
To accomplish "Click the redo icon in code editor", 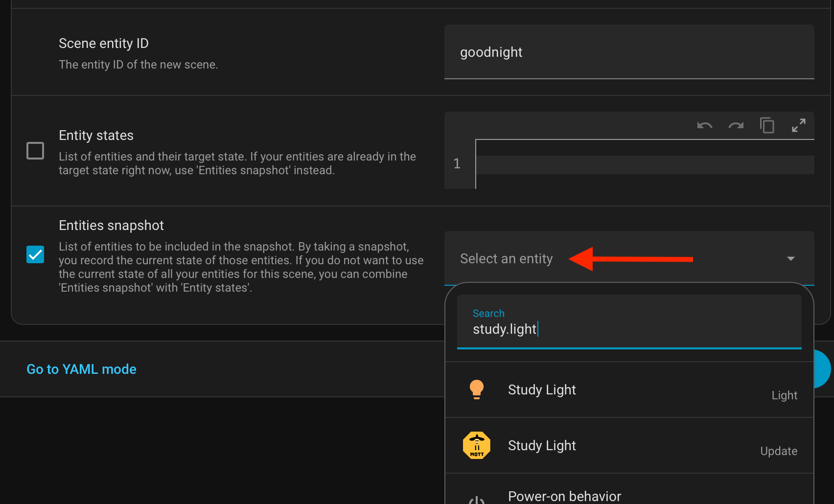I will tap(736, 126).
